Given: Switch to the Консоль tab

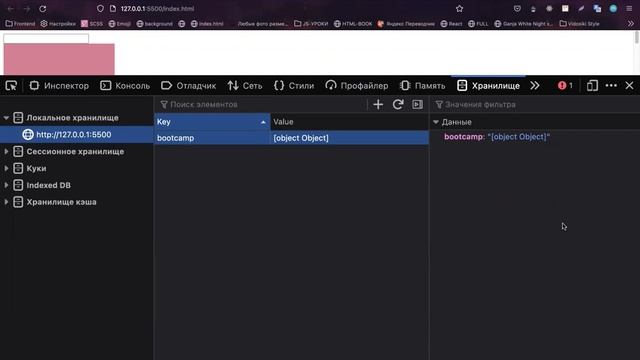Looking at the screenshot, I should 125,86.
